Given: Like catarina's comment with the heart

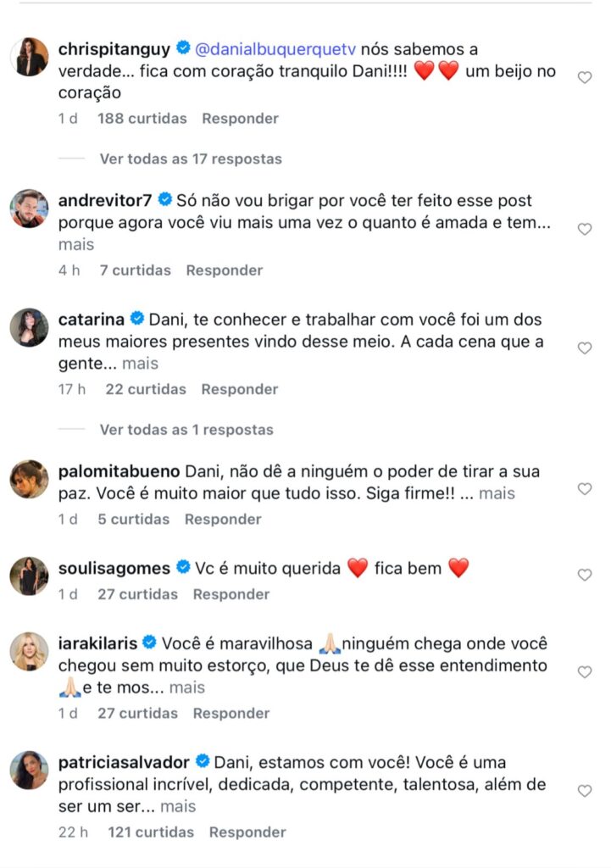Looking at the screenshot, I should click(x=584, y=348).
